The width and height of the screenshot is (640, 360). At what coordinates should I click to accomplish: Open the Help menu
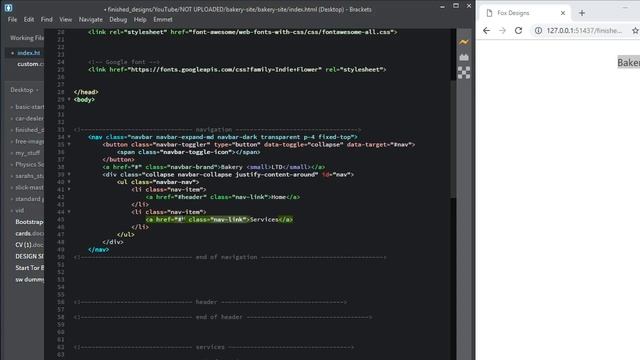[x=140, y=20]
